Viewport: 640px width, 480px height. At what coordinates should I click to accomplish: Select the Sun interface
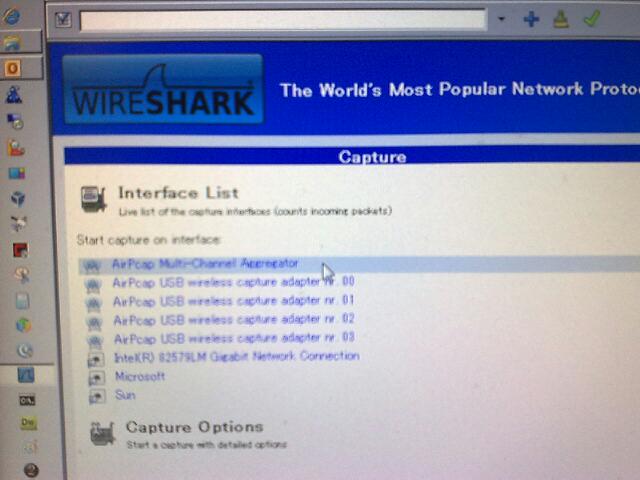point(125,395)
